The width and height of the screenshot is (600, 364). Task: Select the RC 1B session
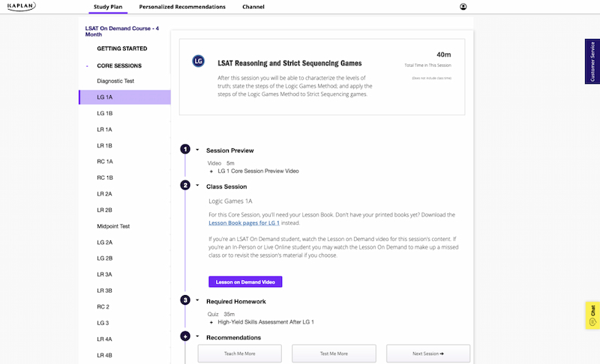105,178
